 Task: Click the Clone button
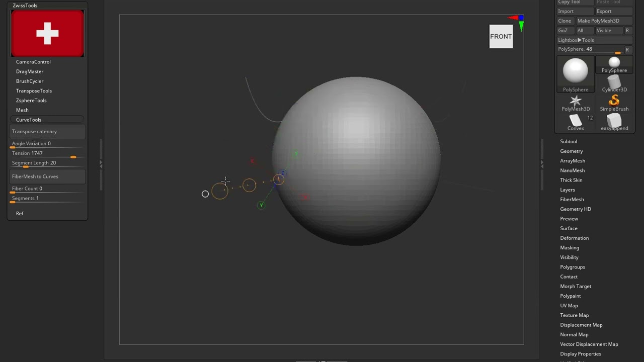(x=565, y=21)
